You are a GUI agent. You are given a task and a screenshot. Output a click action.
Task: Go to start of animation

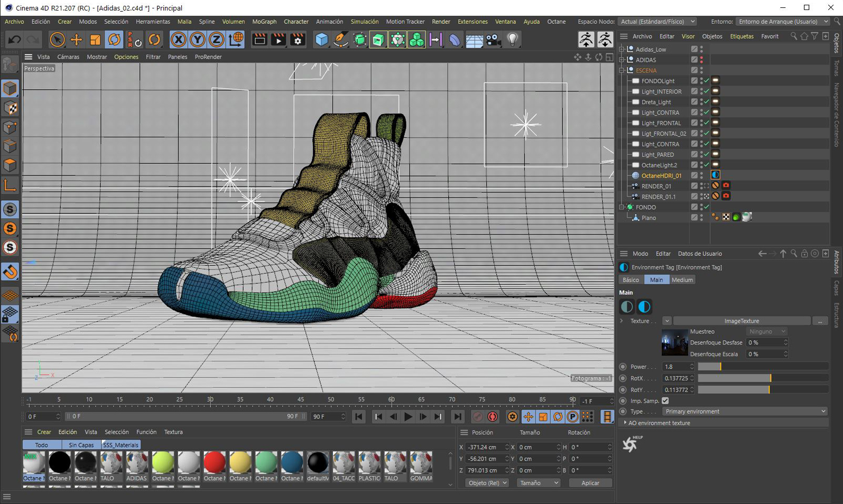(358, 417)
